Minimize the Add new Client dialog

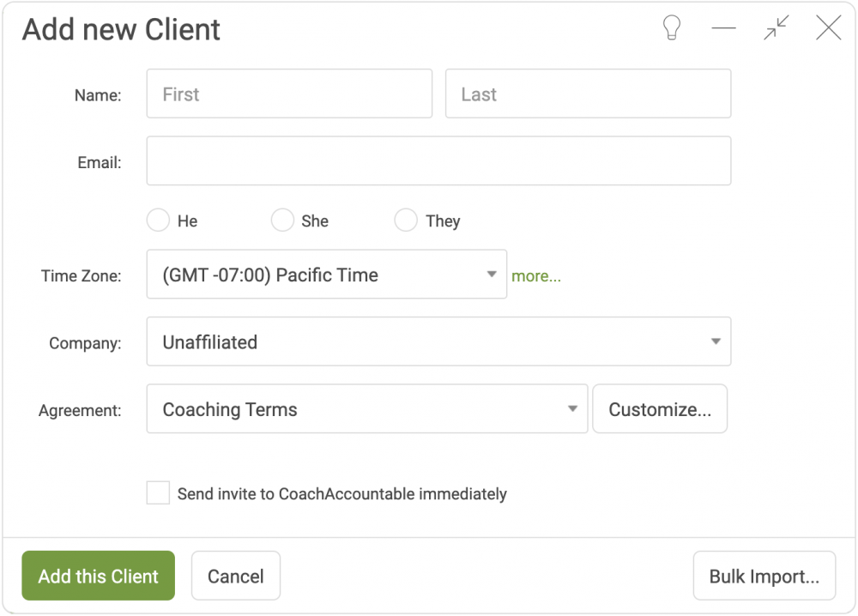[x=723, y=28]
